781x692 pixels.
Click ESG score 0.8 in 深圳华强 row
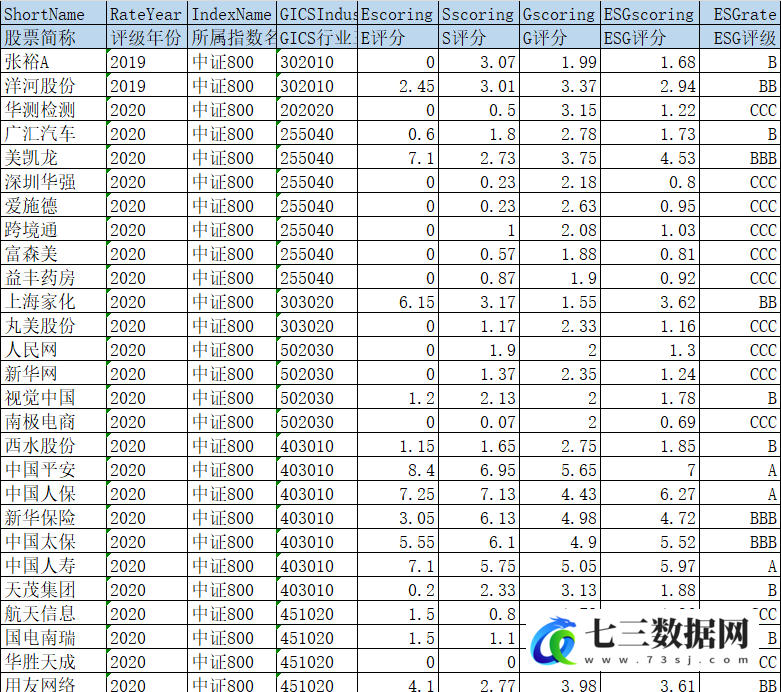coord(650,181)
